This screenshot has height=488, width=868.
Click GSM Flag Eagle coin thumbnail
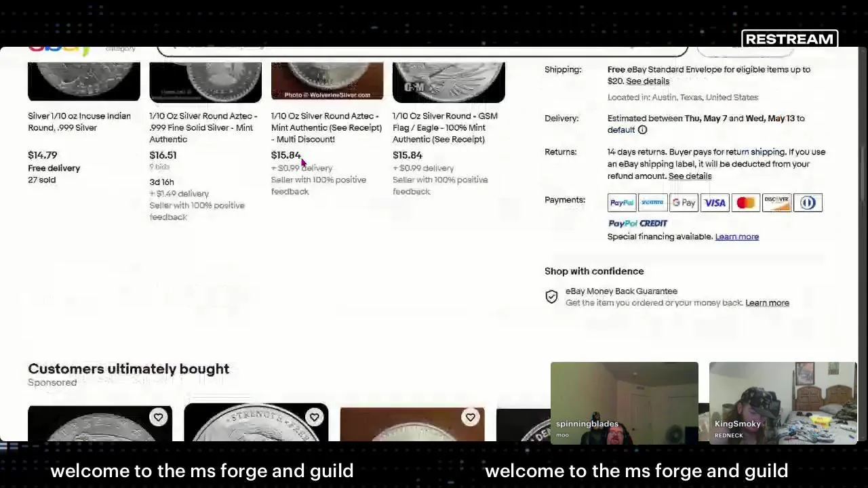point(449,82)
